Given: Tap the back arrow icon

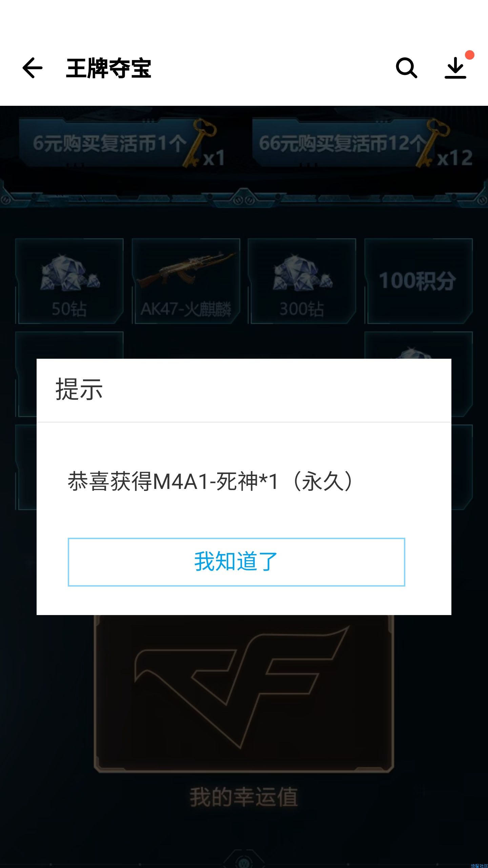Looking at the screenshot, I should (33, 68).
